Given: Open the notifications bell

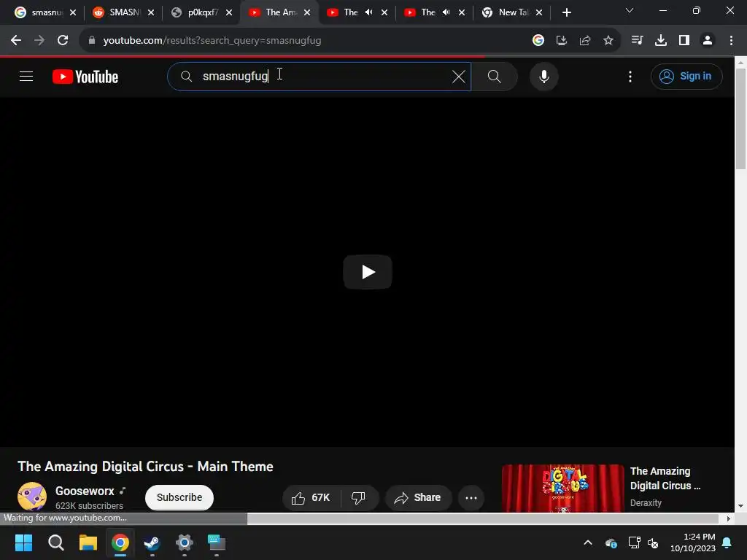Looking at the screenshot, I should tap(727, 542).
